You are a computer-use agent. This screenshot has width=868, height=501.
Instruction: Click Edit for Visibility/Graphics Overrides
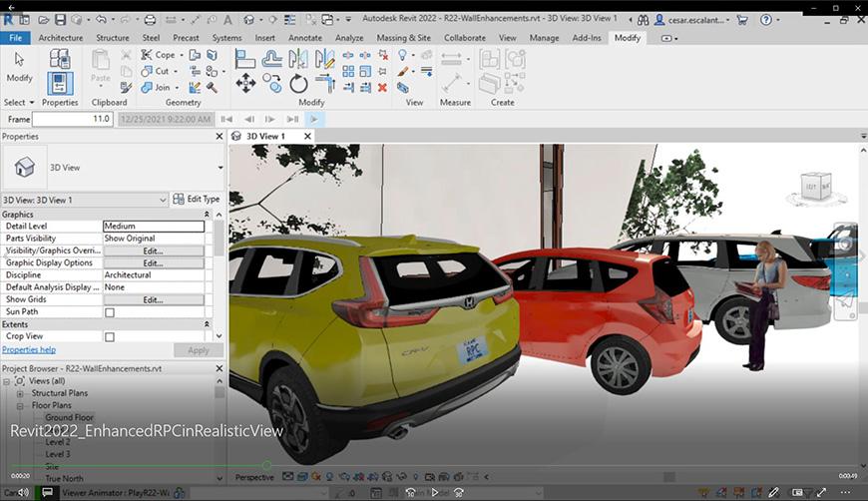(x=154, y=250)
